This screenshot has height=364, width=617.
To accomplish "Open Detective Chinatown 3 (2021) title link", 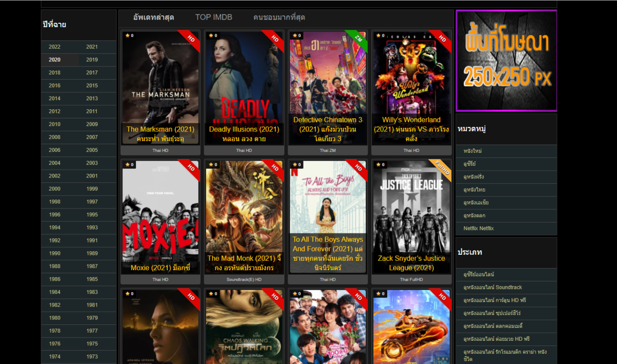I will click(x=328, y=129).
